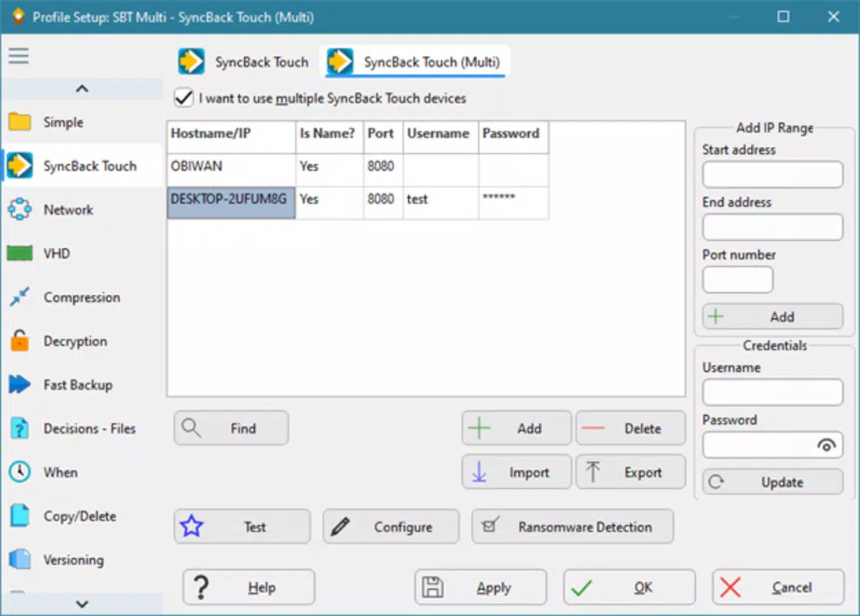Screen dimensions: 860x616
Task: Click the Decryption padlock icon
Action: point(20,340)
